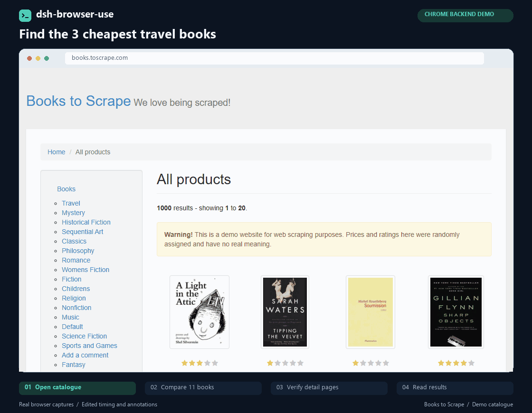Click the CHROME BACKEND DEMO badge

click(465, 16)
